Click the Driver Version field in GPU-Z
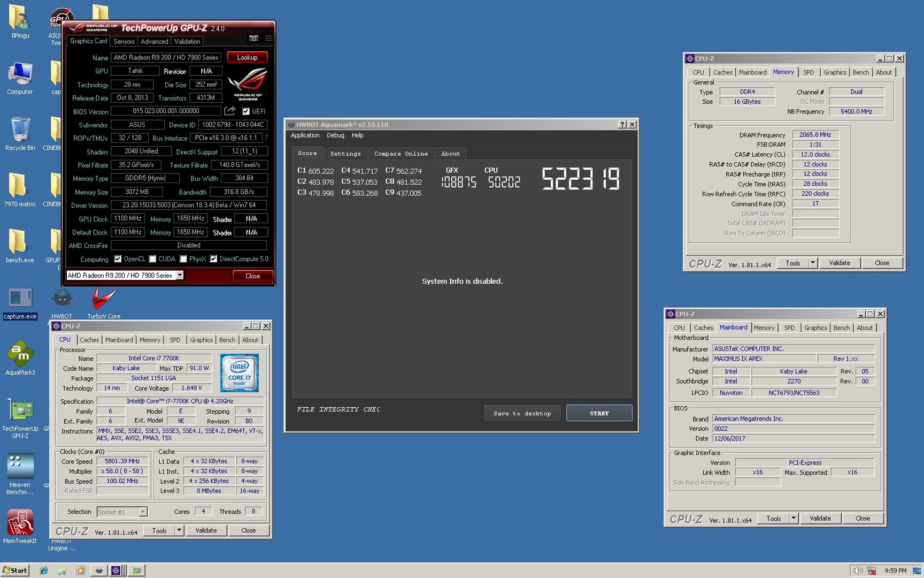Viewport: 924px width, 578px height. 189,205
